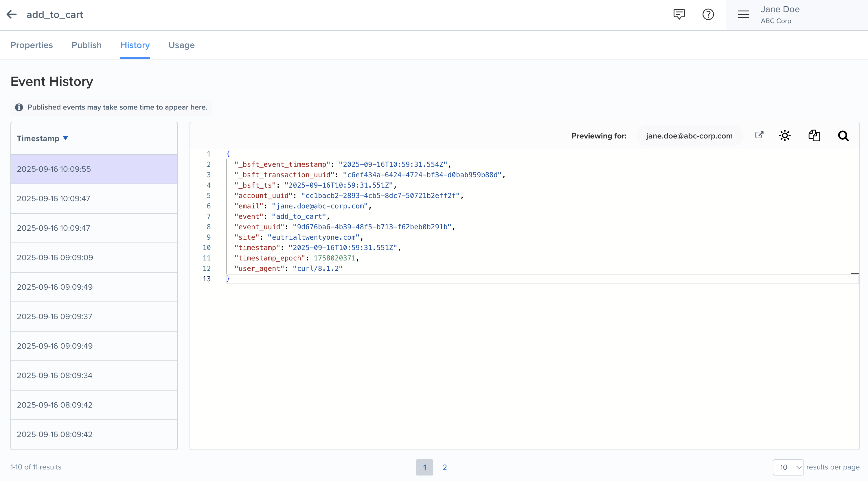Go back using the left arrow

(x=12, y=14)
